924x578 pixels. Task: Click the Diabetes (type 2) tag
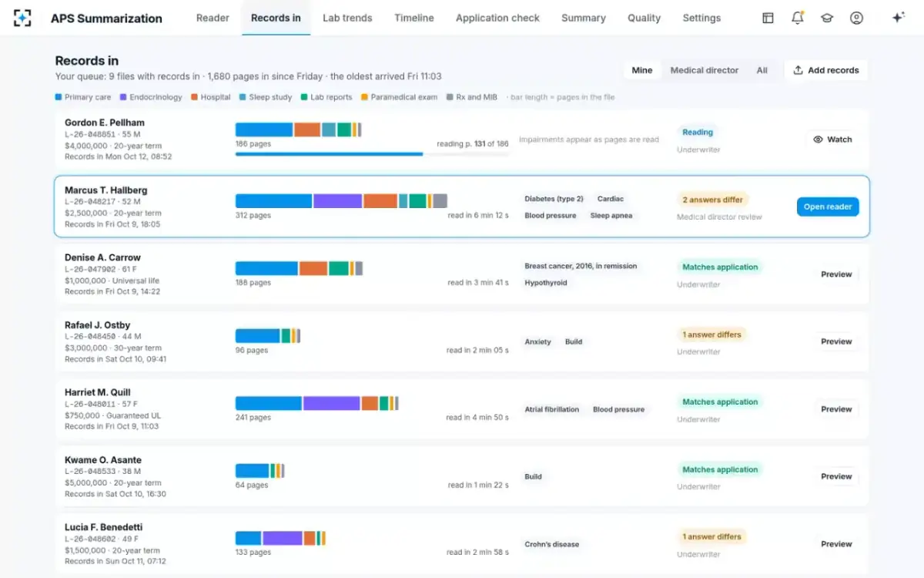coord(554,199)
